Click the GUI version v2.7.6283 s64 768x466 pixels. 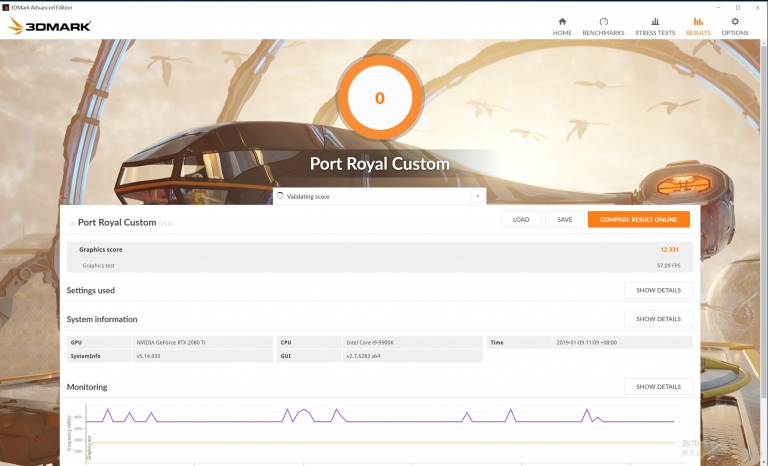(363, 356)
